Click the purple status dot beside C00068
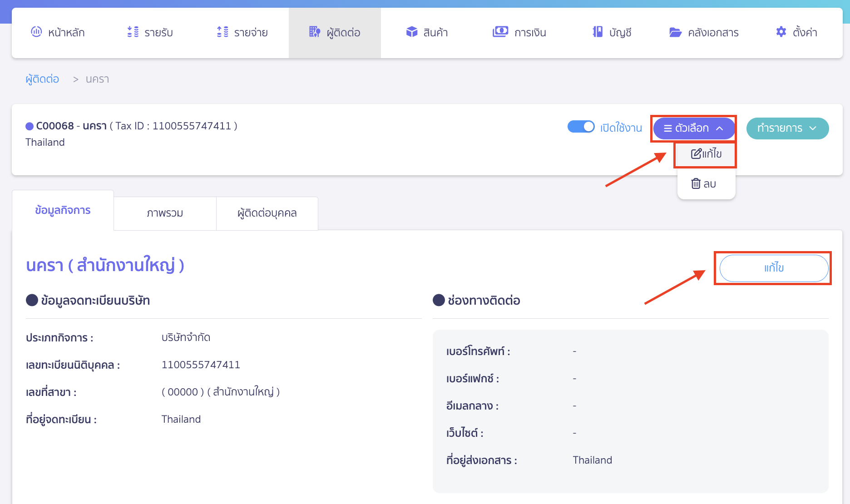 click(x=30, y=126)
